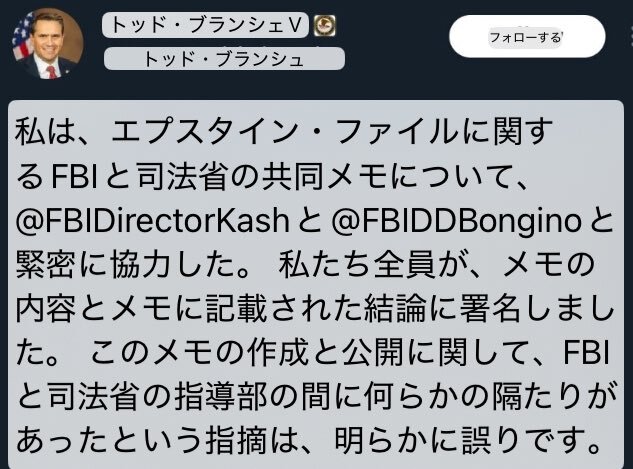
Task: Open the @FBIDDBongino mention
Action: pos(457,221)
